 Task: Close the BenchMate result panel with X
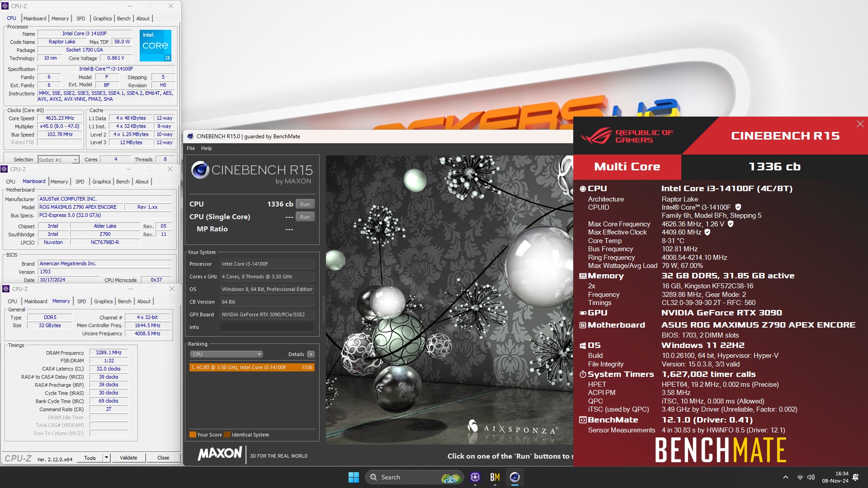click(860, 124)
